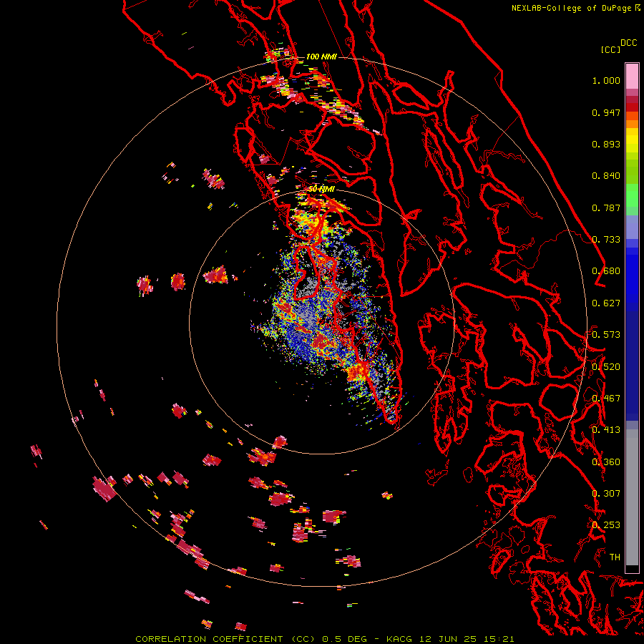The image size is (644, 644).
Task: Select the 0.840 scale value
Action: pyautogui.click(x=606, y=176)
